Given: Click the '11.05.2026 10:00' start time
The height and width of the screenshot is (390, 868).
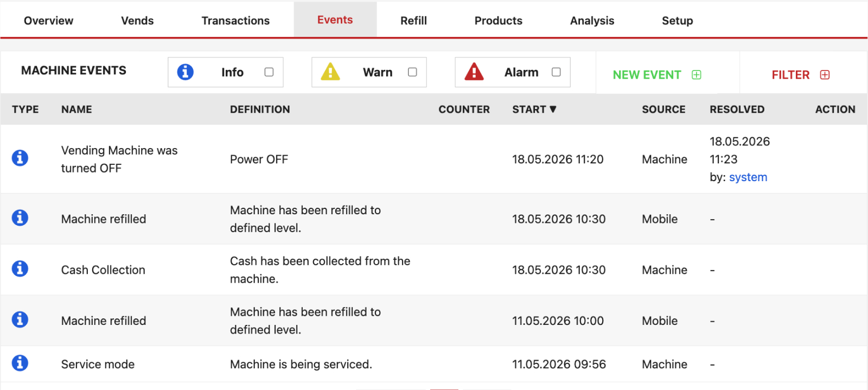Looking at the screenshot, I should click(x=558, y=321).
